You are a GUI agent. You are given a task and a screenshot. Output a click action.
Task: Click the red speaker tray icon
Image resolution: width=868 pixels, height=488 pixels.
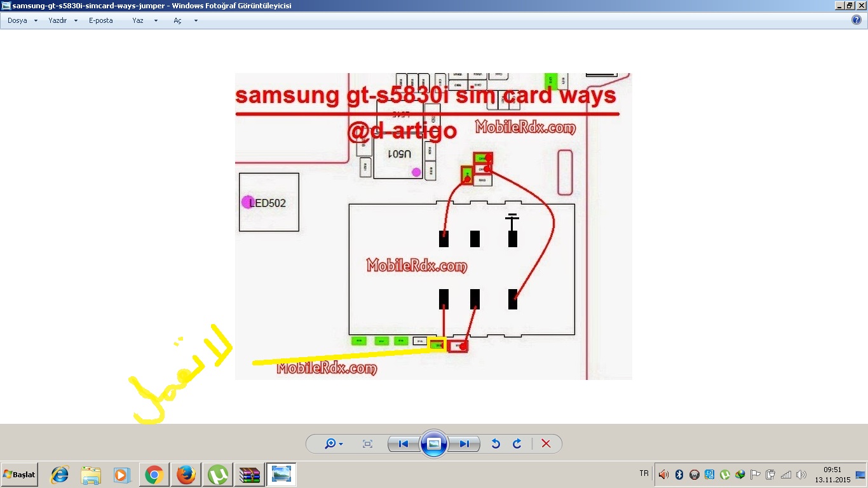click(663, 475)
